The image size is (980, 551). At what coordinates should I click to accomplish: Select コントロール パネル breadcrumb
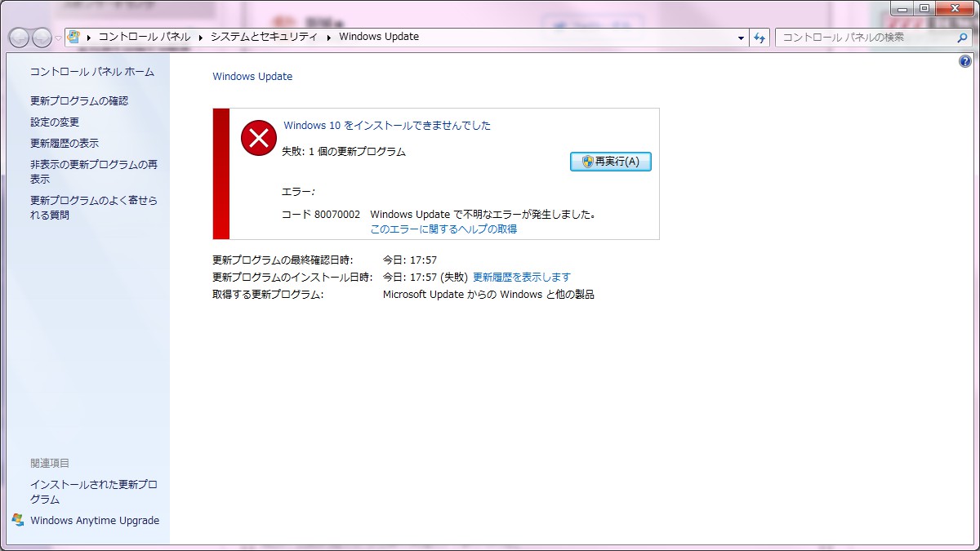pos(144,37)
